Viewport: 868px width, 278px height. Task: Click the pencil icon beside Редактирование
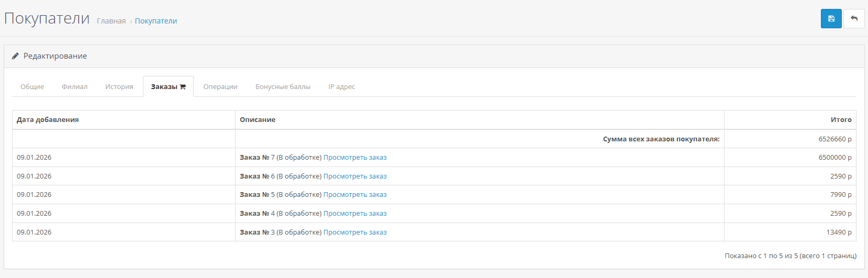[15, 56]
